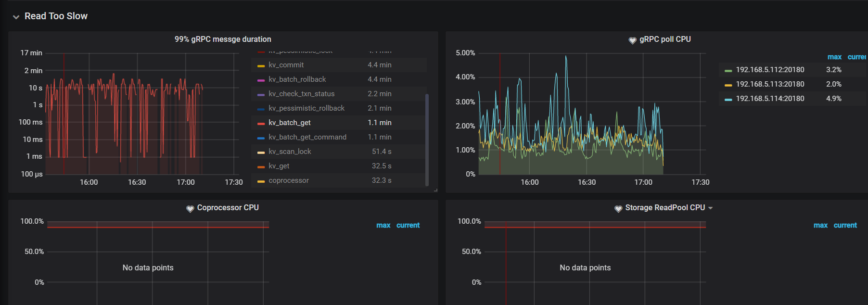The height and width of the screenshot is (305, 868).
Task: Click the kv_check_txn_status series color icon
Action: point(261,94)
